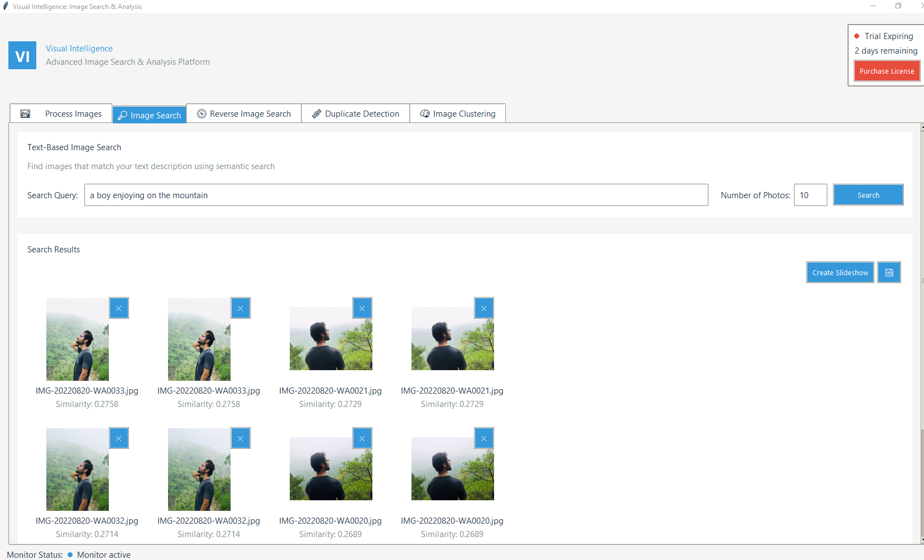Open the second WA0032 thumbnail image
The height and width of the screenshot is (560, 924).
pyautogui.click(x=199, y=470)
